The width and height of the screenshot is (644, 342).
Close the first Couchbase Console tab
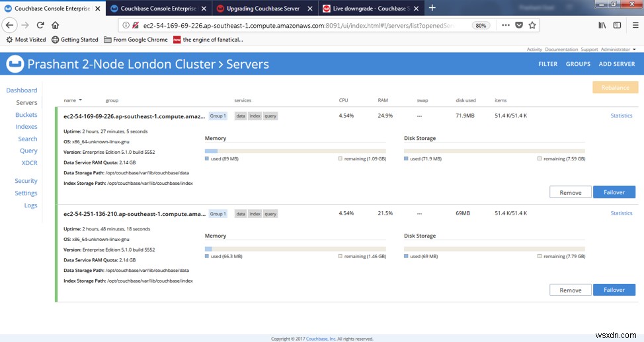98,8
